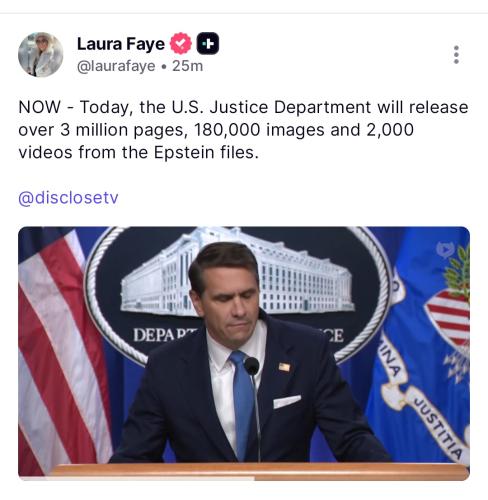The width and height of the screenshot is (488, 500).
Task: Click the microphone shown in the video
Action: pos(252,366)
